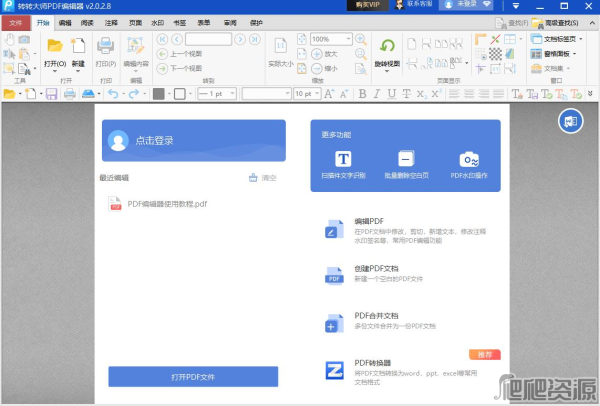Select the Hand tool in the ribbon
600x406 pixels.
tap(10, 39)
